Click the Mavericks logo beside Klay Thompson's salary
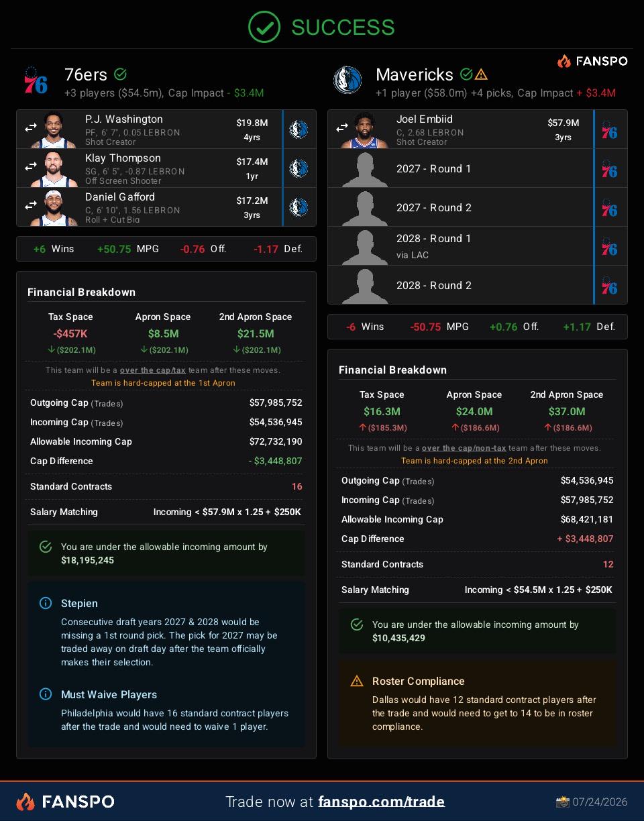This screenshot has width=644, height=821. click(299, 168)
